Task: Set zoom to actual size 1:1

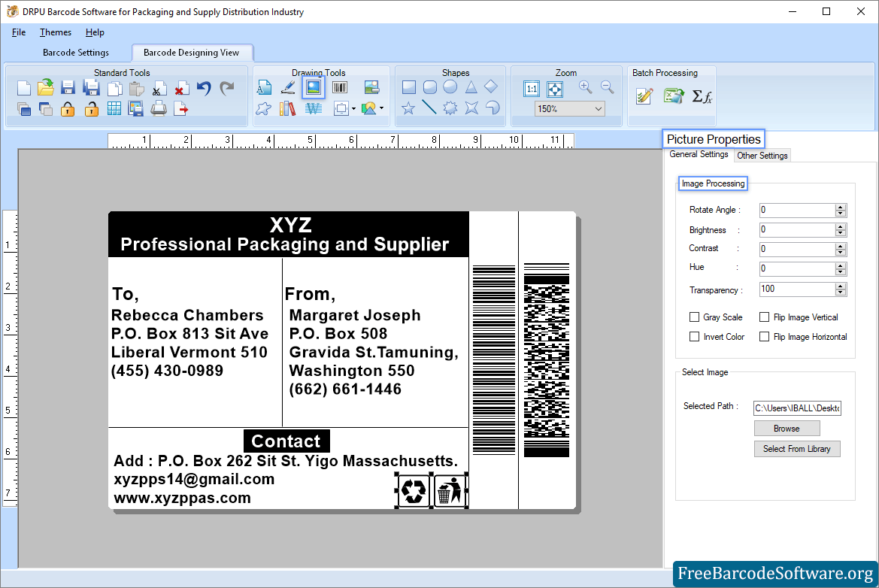Action: 532,89
